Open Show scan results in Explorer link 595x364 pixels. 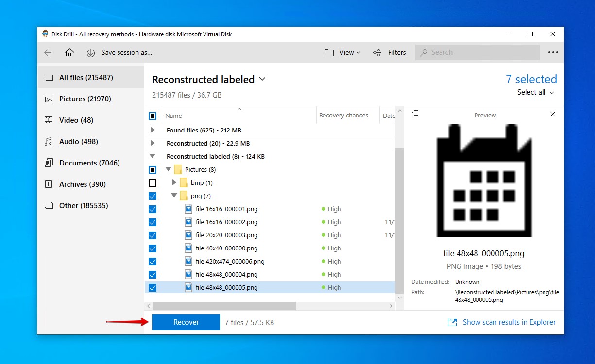(x=509, y=322)
